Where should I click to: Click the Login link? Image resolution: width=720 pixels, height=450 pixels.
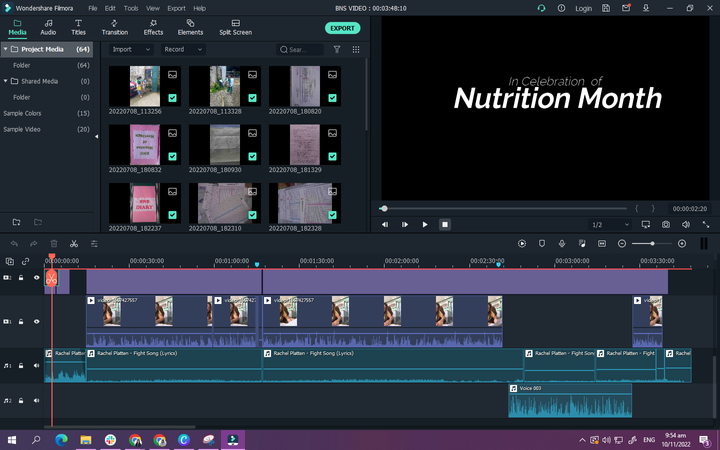[583, 8]
